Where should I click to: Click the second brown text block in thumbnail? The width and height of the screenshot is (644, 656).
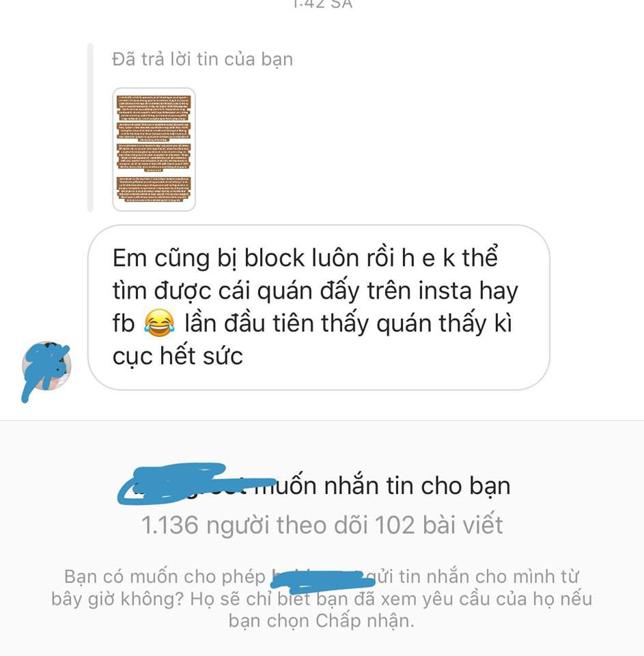click(x=154, y=131)
